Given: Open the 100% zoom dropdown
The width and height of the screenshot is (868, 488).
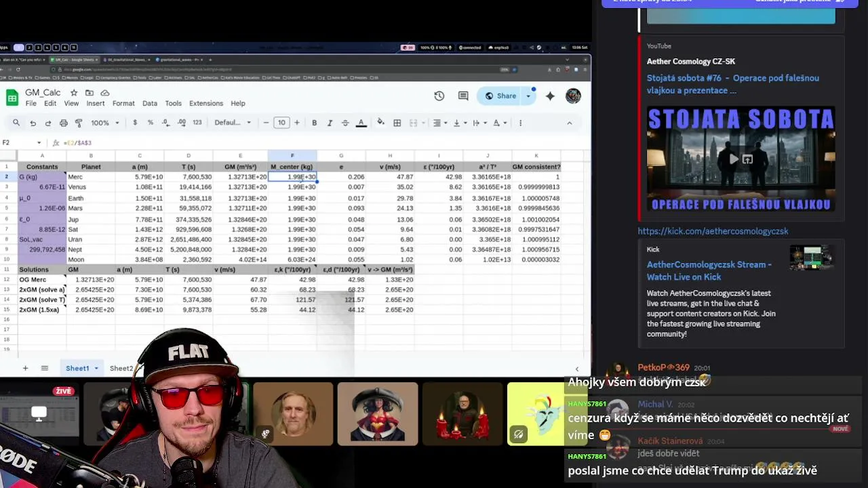Looking at the screenshot, I should tap(105, 123).
